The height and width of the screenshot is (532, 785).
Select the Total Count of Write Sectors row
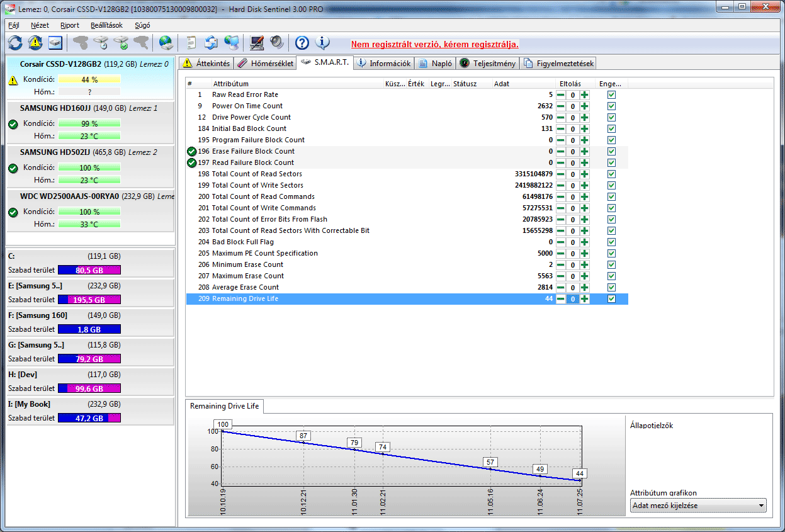coord(257,185)
